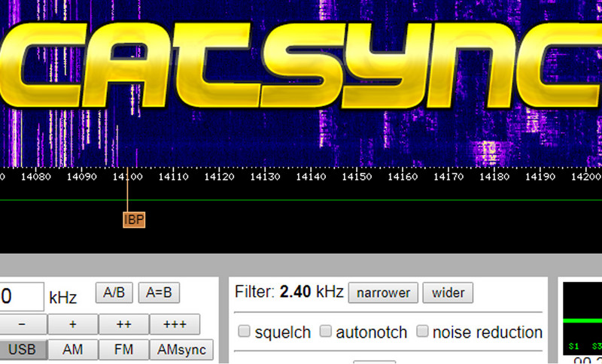The image size is (602, 364).
Task: Click 14150 on the frequency scale
Action: coord(357,177)
